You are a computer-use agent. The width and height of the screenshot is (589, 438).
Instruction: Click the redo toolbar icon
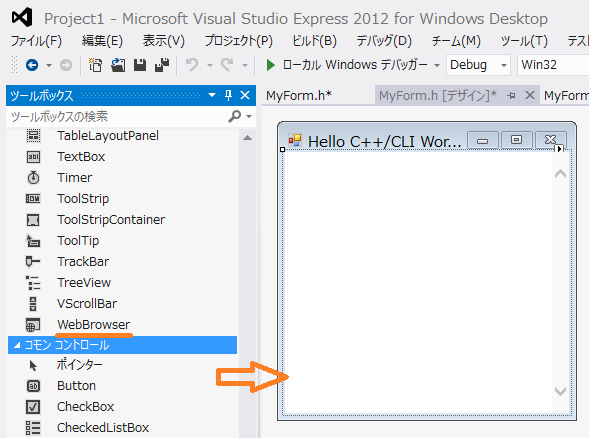(x=227, y=65)
